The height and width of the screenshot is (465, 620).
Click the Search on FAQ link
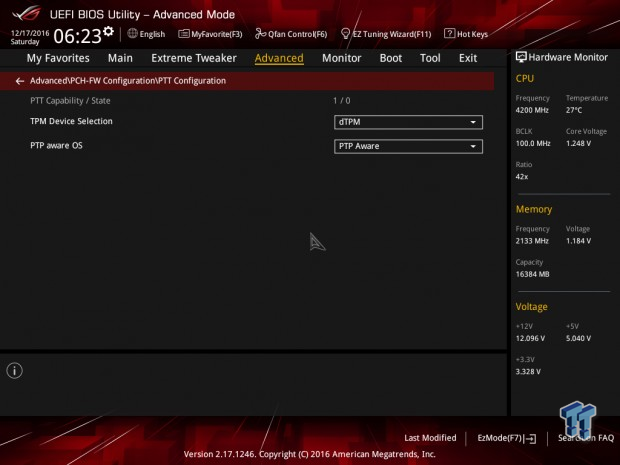pos(586,438)
